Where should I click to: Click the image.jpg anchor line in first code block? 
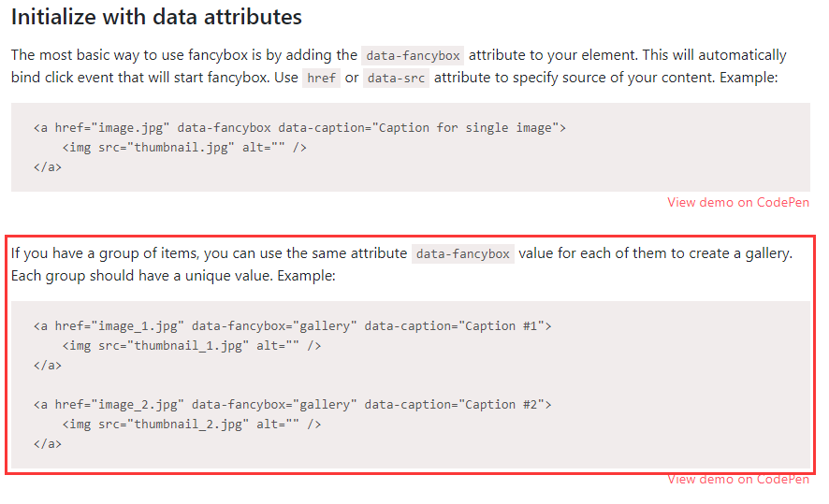tap(299, 128)
